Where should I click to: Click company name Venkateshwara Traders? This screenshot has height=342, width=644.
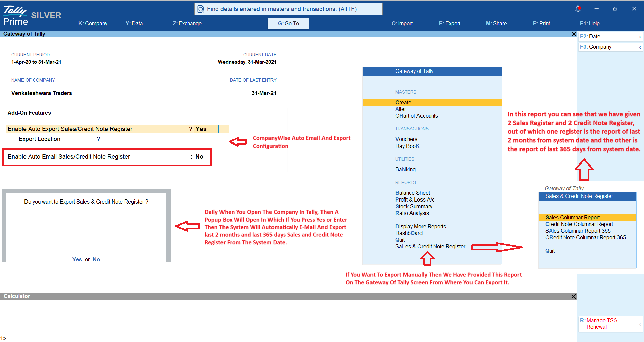click(x=42, y=93)
